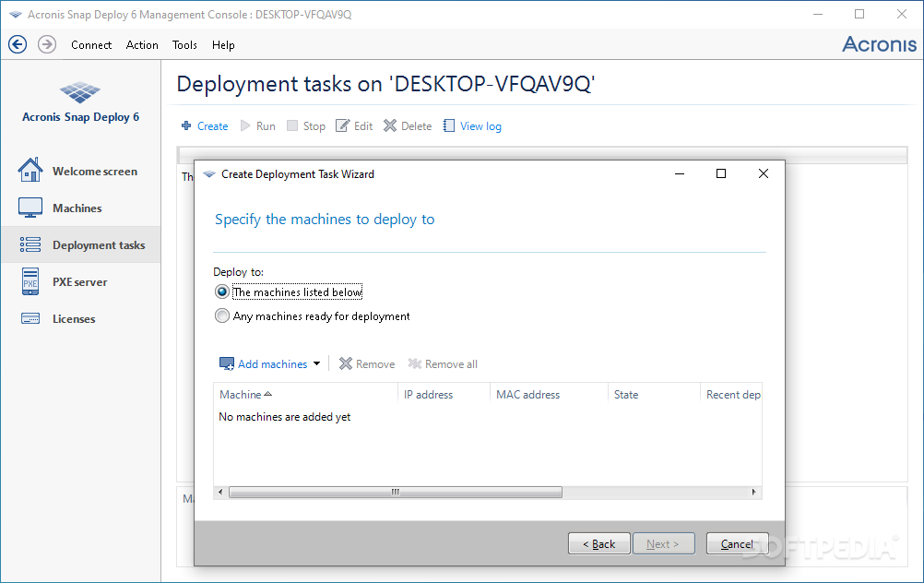This screenshot has width=924, height=583.
Task: Click the Edit label in toolbar
Action: click(363, 126)
